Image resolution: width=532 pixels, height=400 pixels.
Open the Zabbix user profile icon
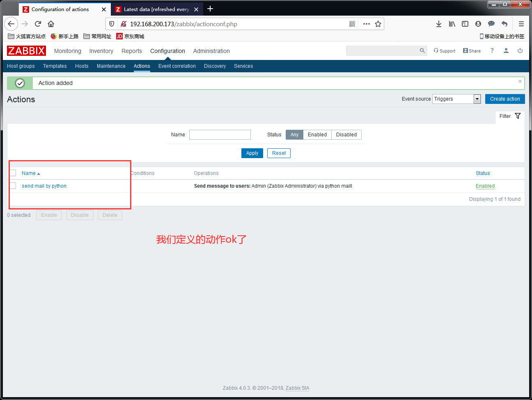[506, 51]
